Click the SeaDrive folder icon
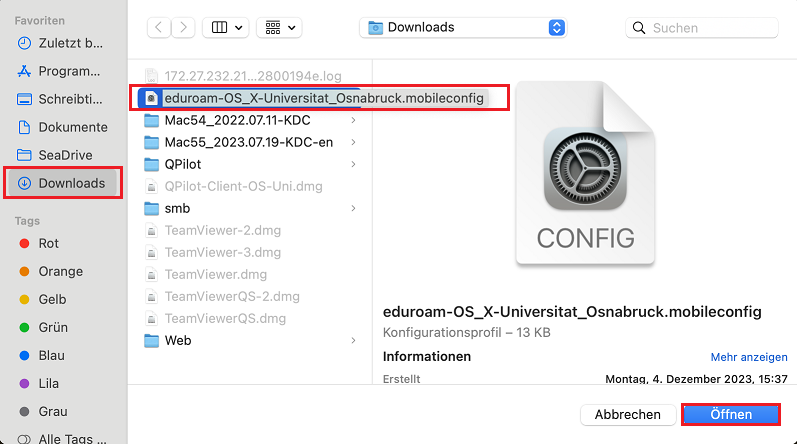The image size is (797, 444). pyautogui.click(x=24, y=155)
